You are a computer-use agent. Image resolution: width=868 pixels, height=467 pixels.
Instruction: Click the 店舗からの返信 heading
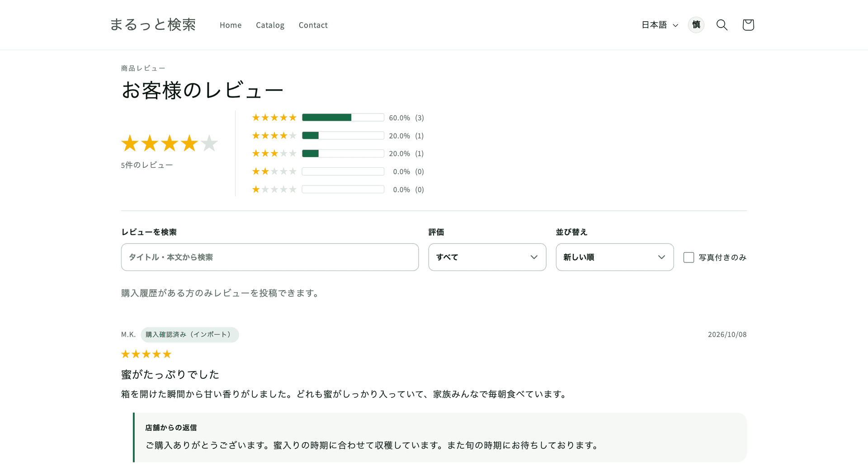click(x=171, y=428)
